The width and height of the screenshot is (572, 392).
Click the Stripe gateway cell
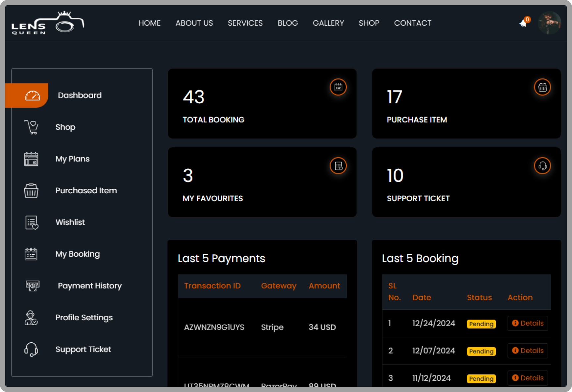point(272,327)
